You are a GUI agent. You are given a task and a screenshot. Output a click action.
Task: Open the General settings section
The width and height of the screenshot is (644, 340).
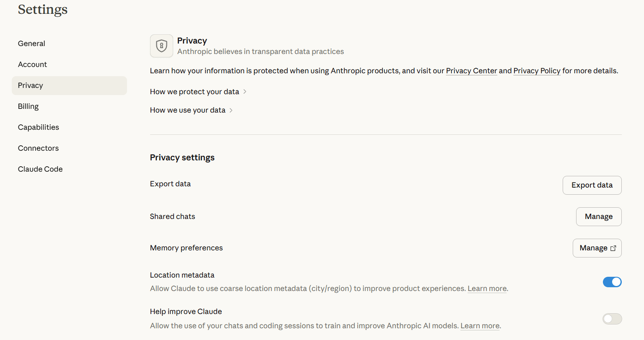pos(31,44)
